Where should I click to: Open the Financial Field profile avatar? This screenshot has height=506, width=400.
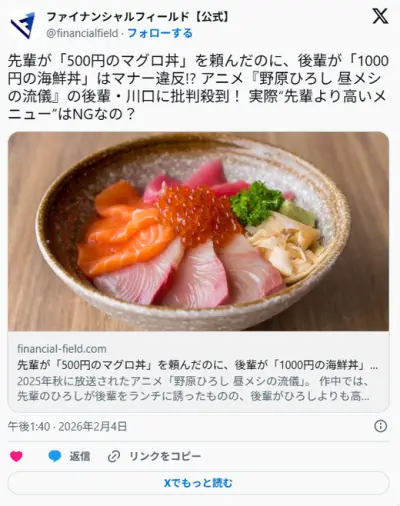[23, 25]
